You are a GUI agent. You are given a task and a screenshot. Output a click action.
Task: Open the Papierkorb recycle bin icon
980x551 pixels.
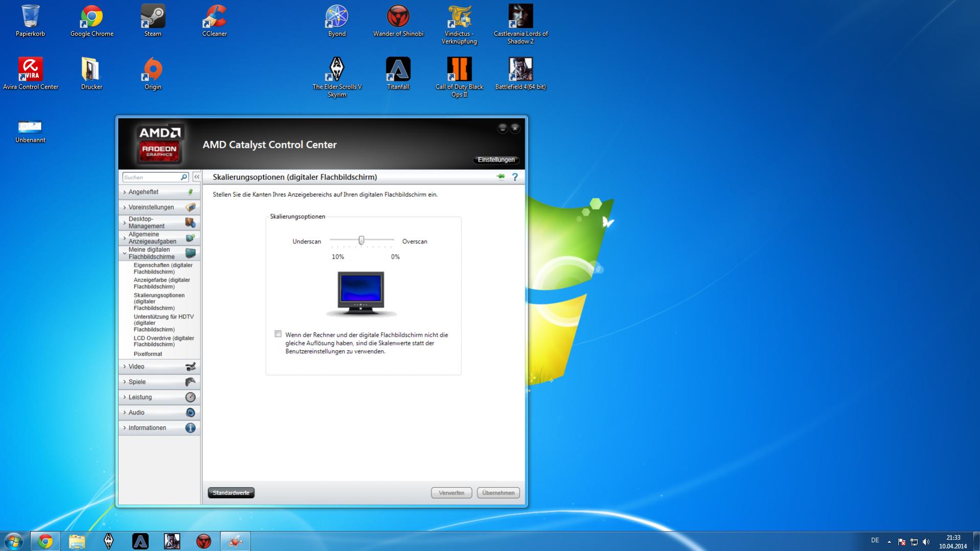pyautogui.click(x=30, y=20)
